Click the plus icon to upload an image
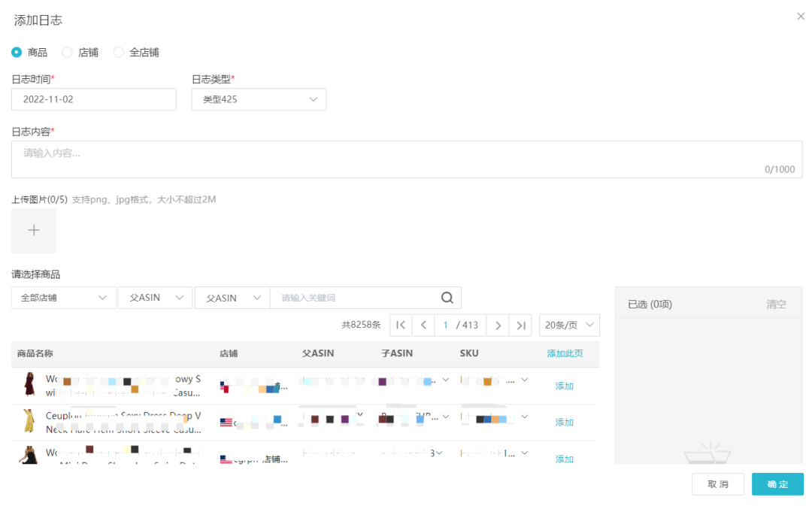Viewport: 812px width, 506px height. pyautogui.click(x=33, y=230)
